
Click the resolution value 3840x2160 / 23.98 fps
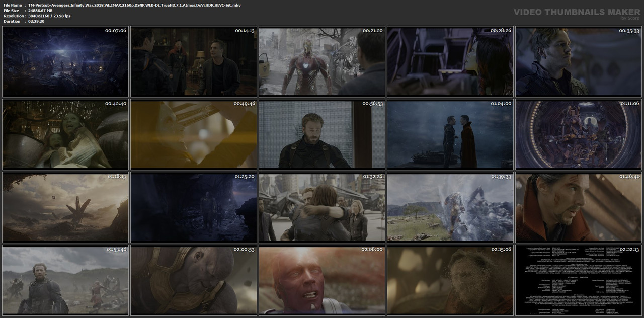[49, 16]
